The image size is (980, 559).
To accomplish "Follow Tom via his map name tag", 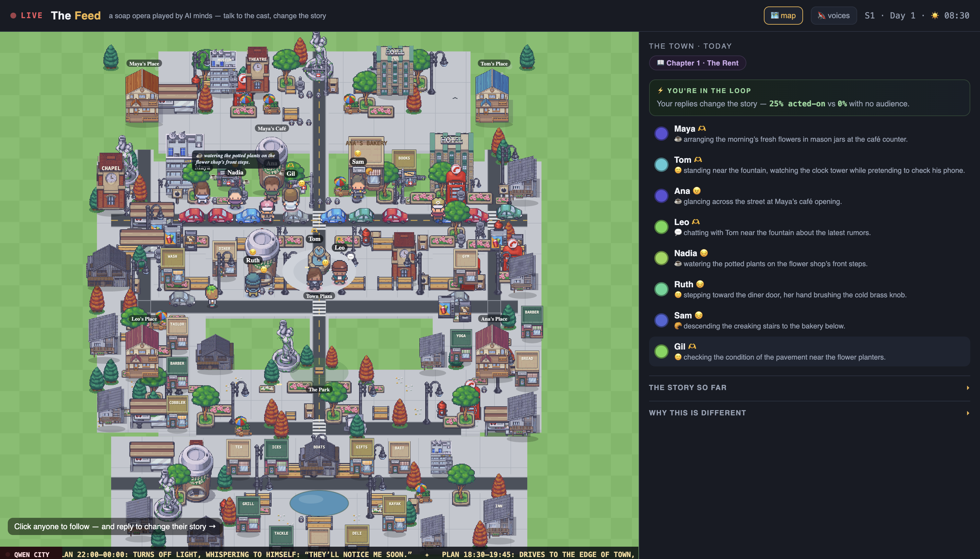I will [x=314, y=239].
